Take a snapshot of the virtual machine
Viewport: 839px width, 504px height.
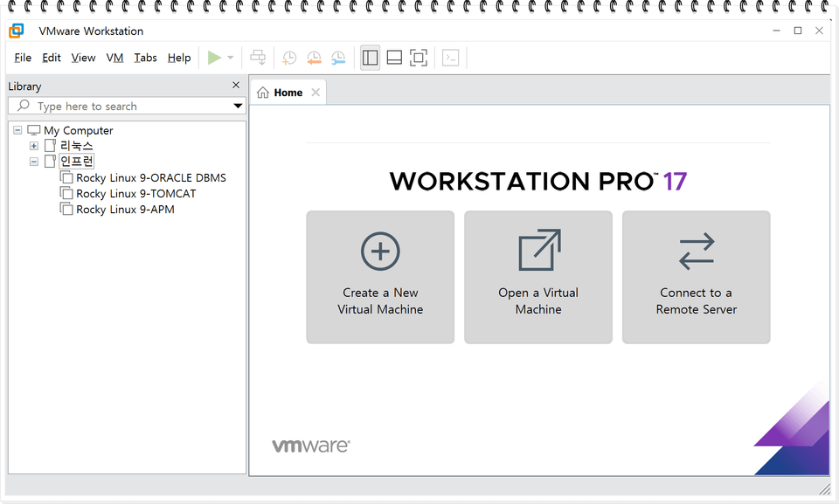point(289,58)
